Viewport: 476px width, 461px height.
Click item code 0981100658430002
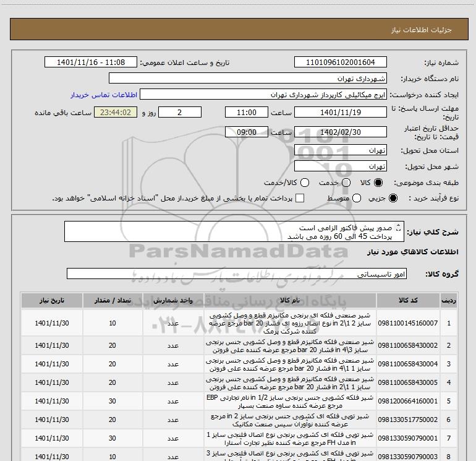click(x=408, y=345)
